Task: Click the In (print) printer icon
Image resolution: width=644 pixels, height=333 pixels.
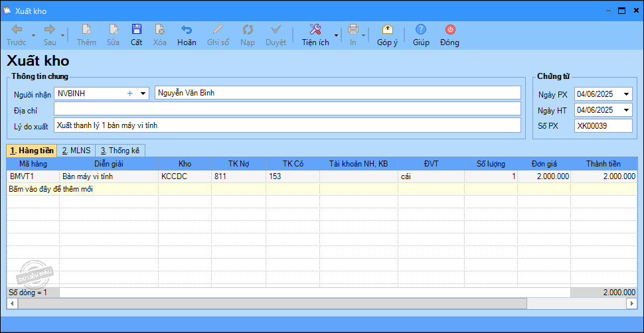Action: [x=353, y=30]
